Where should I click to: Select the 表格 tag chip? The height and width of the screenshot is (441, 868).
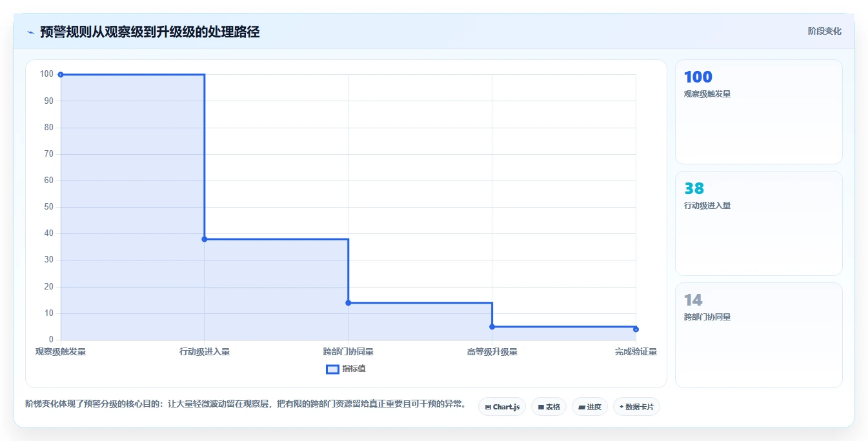549,407
